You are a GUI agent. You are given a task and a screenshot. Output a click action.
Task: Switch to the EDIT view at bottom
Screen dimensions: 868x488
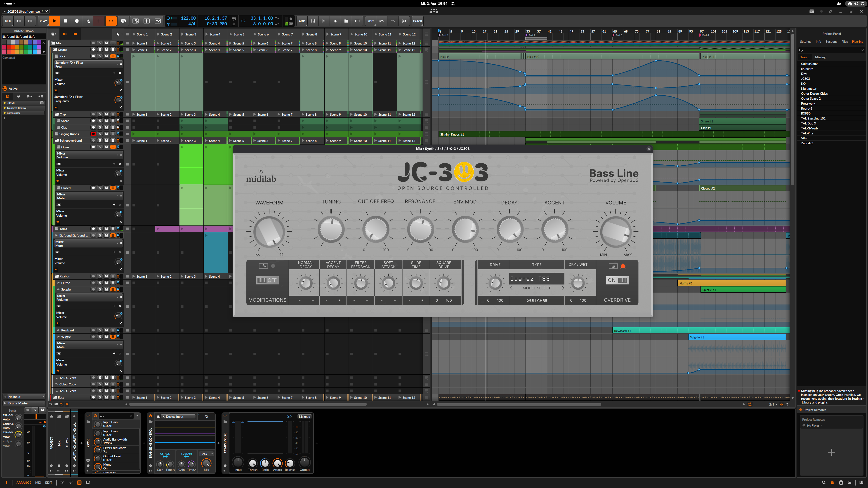49,483
